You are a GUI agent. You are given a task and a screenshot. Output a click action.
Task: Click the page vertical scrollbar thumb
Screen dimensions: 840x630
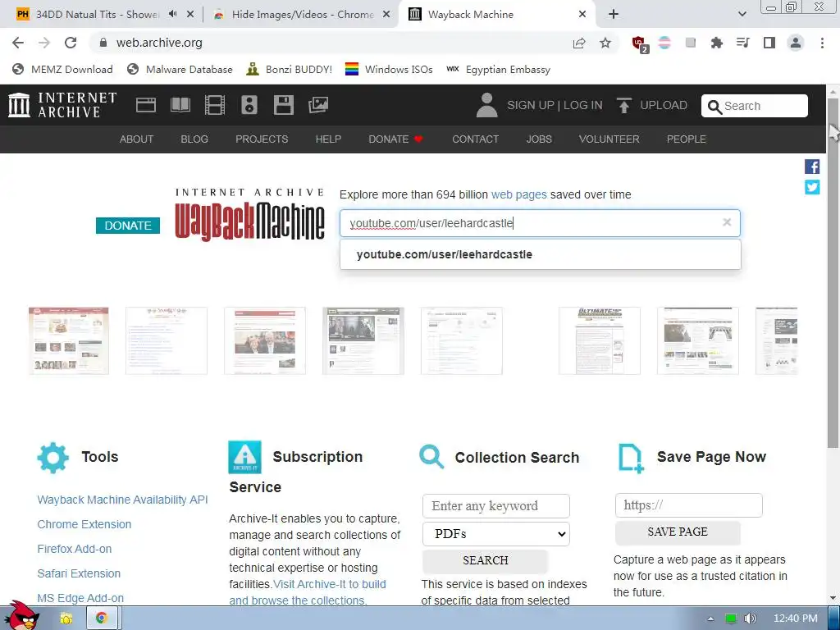pyautogui.click(x=833, y=272)
